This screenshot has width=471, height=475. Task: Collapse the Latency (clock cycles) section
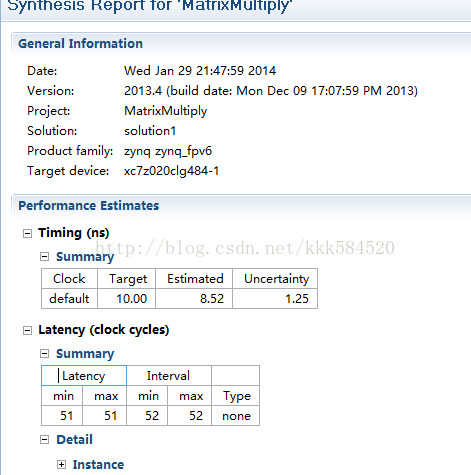coord(27,330)
